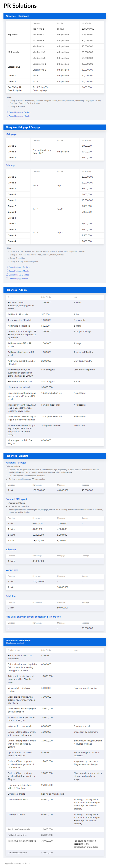This screenshot has height=868, width=113.
Task: Open the Demo Subpage Desktop link
Action: [x=19, y=275]
